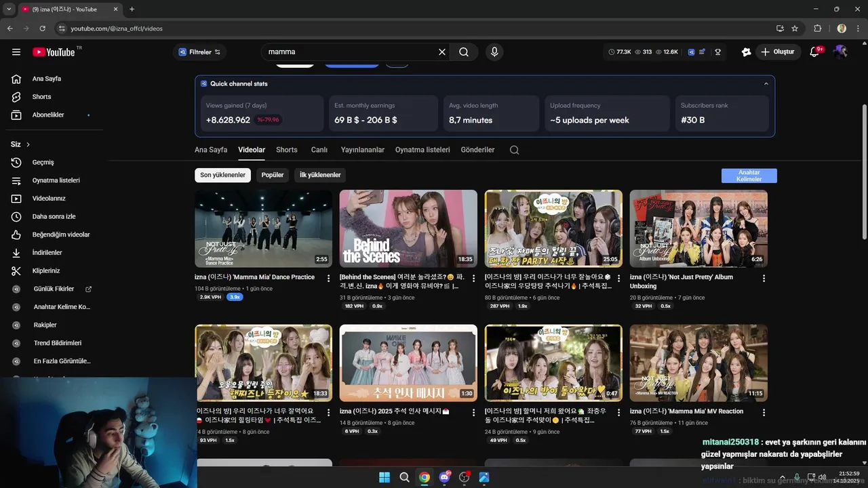Open options menu for Mamma Mia MV Reaction
This screenshot has height=488, width=868.
764,413
